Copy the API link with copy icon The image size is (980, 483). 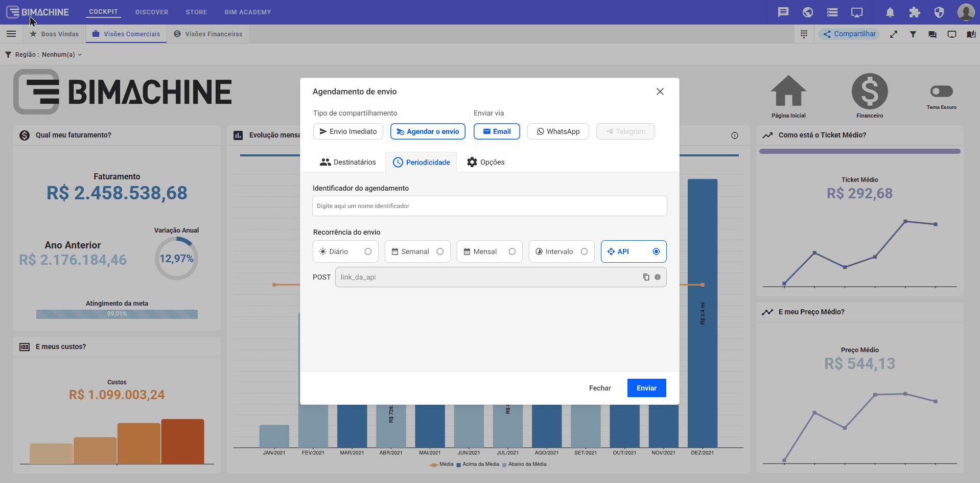point(646,277)
